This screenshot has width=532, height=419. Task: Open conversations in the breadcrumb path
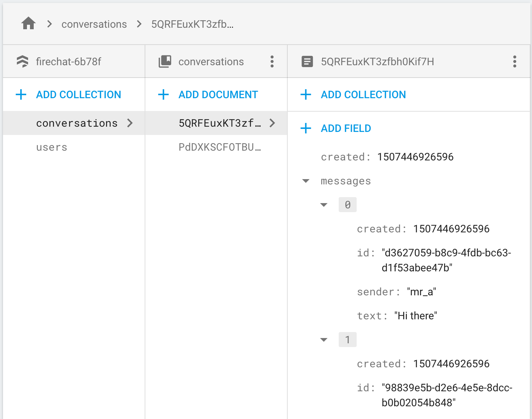click(94, 24)
